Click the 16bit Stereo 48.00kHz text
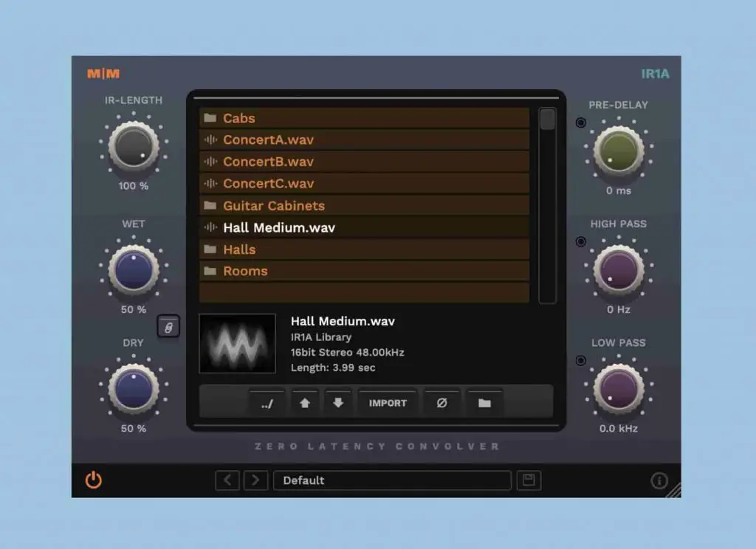756x549 pixels. click(x=348, y=352)
